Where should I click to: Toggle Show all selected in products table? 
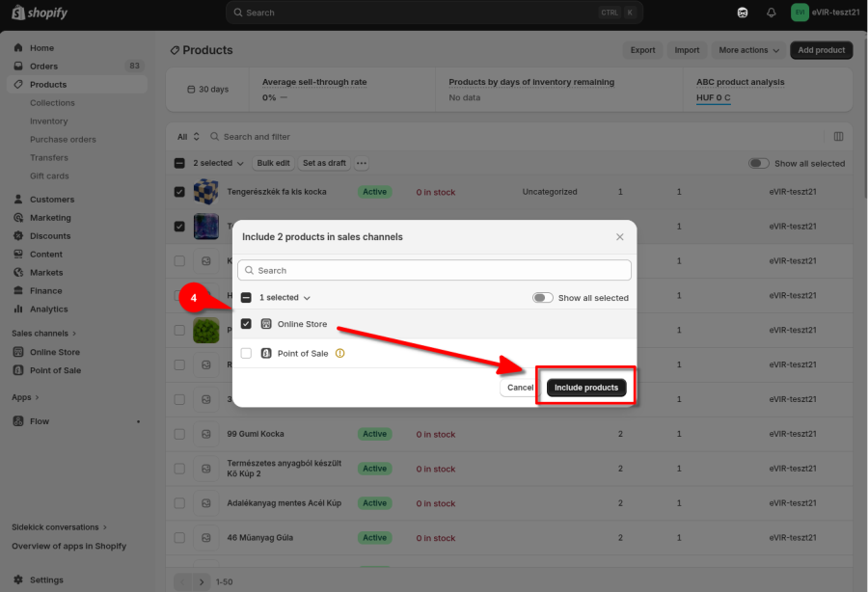click(x=758, y=163)
